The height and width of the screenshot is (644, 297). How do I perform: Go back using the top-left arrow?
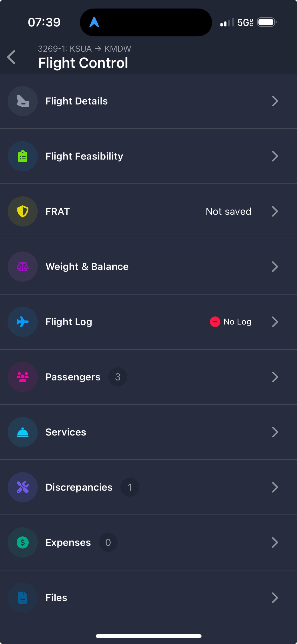tap(12, 57)
